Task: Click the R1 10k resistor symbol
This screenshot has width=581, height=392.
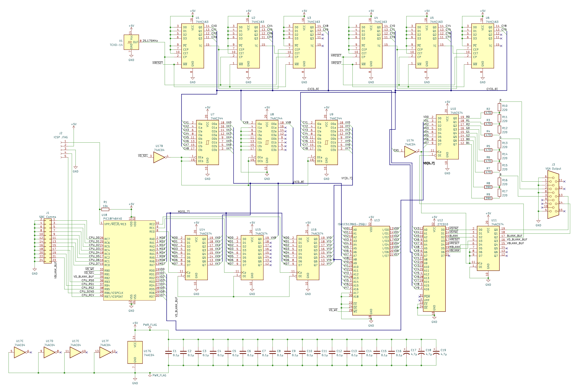Action: click(105, 209)
